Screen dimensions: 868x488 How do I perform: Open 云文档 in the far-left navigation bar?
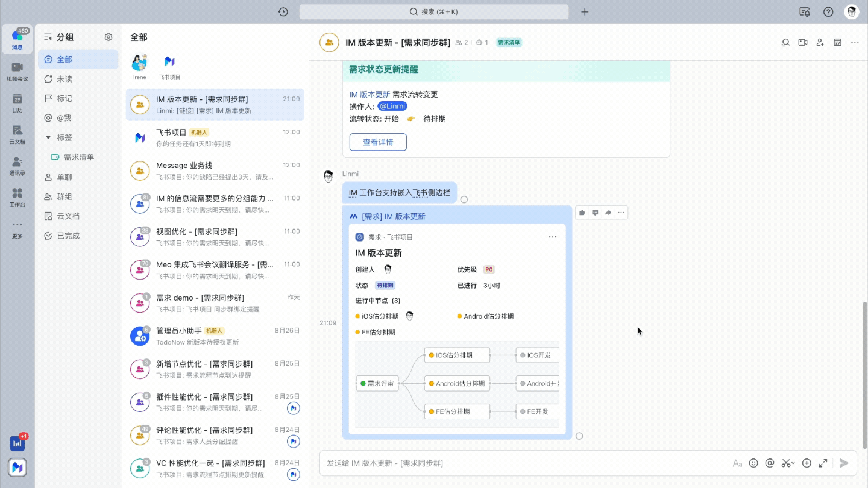17,135
